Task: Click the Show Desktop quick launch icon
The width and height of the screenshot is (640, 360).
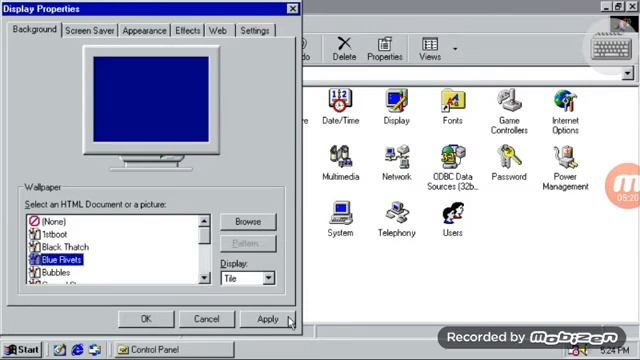Action: [x=60, y=350]
